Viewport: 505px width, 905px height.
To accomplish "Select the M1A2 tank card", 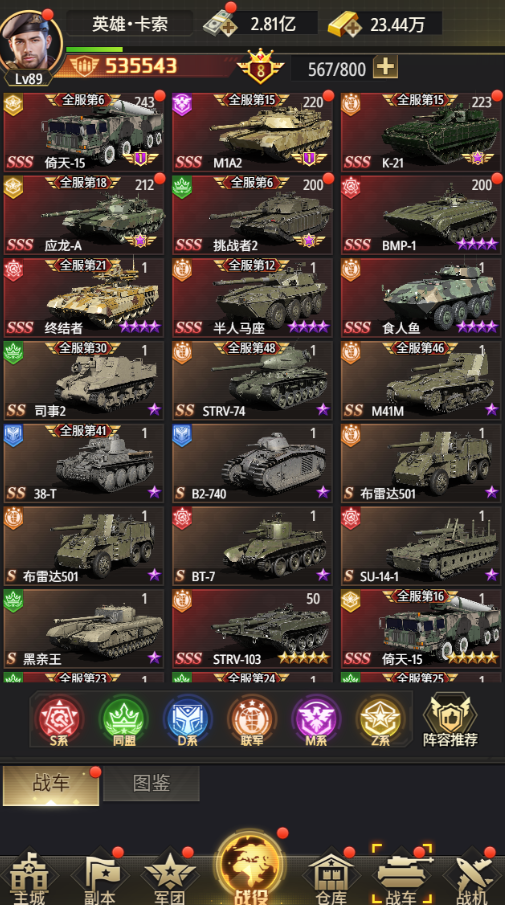I will point(252,132).
